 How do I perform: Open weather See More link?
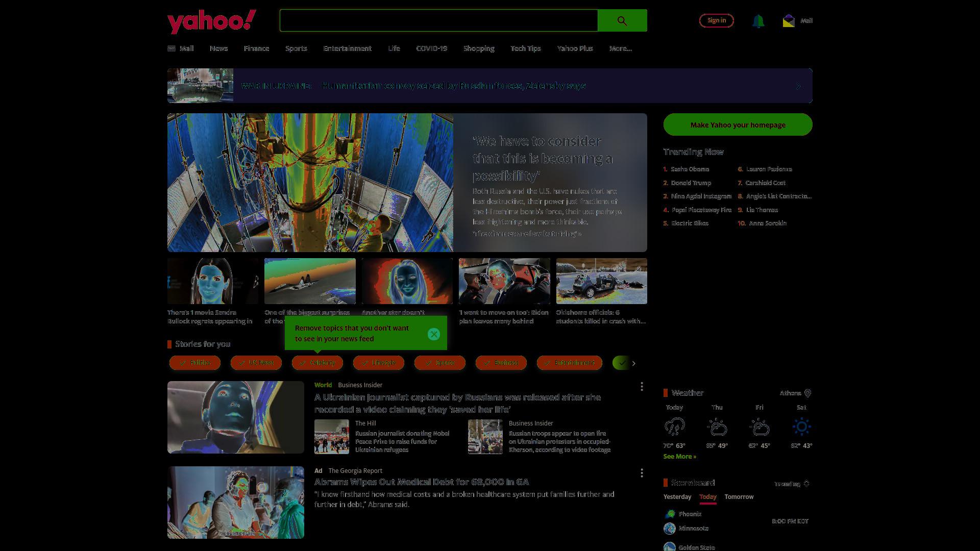tap(680, 457)
